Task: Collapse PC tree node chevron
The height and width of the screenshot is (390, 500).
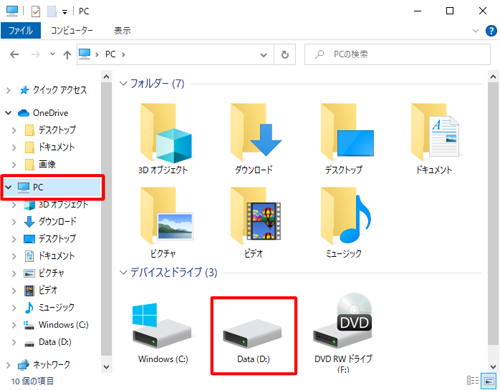Action: coord(8,187)
